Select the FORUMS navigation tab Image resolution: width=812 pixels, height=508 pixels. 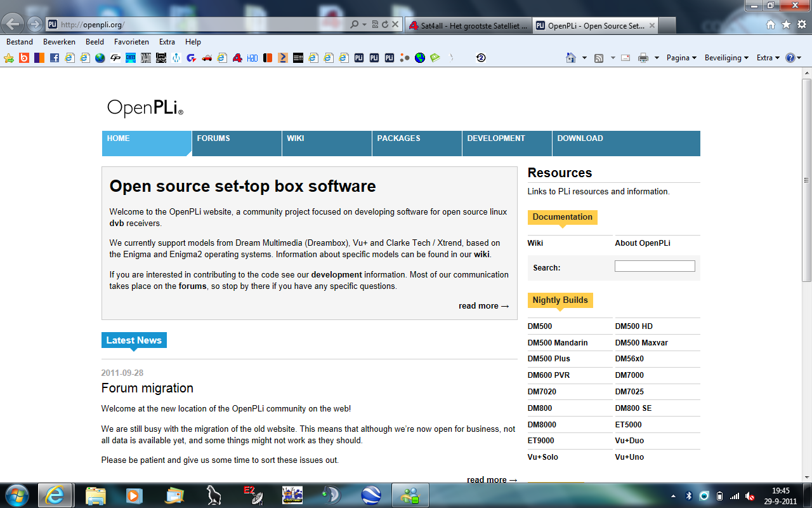click(x=237, y=144)
